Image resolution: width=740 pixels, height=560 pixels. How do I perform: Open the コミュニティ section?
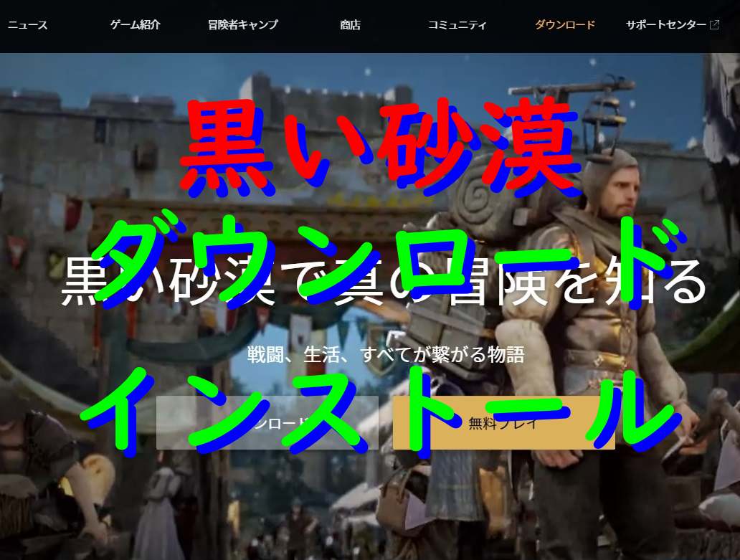pos(457,24)
